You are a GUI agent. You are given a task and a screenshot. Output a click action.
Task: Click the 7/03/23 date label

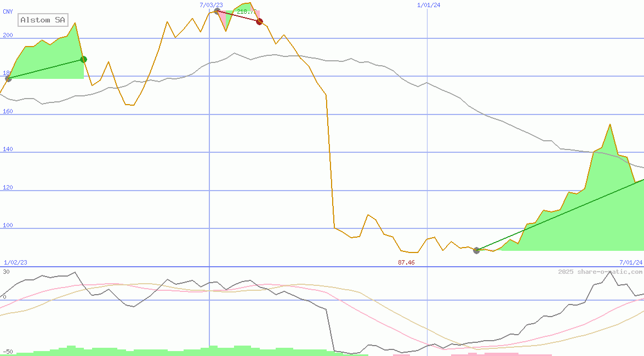pos(212,5)
